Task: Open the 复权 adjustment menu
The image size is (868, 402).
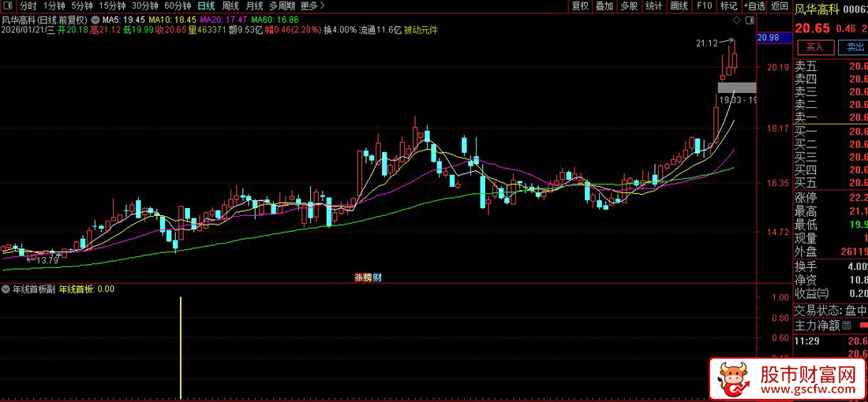Action: (x=580, y=6)
